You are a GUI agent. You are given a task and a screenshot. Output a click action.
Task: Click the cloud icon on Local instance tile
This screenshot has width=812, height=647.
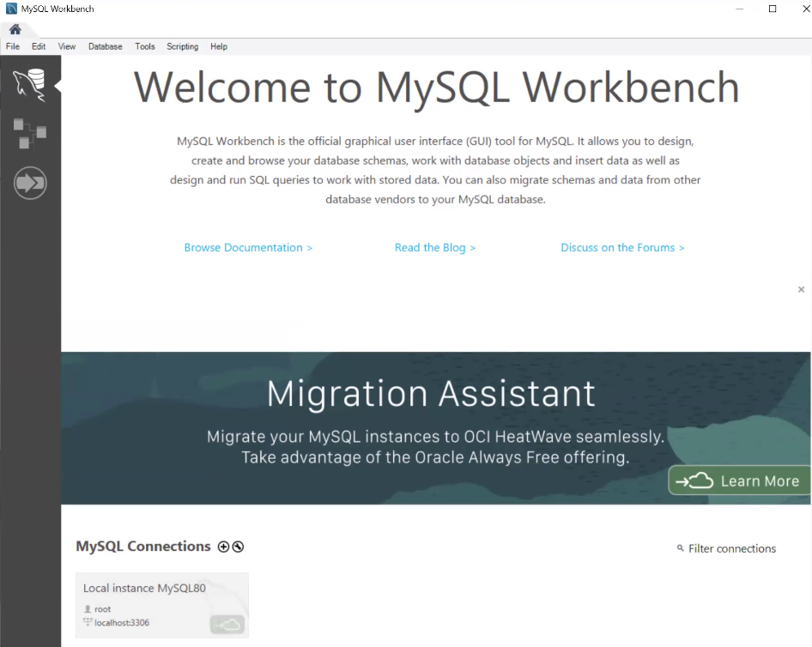click(227, 624)
